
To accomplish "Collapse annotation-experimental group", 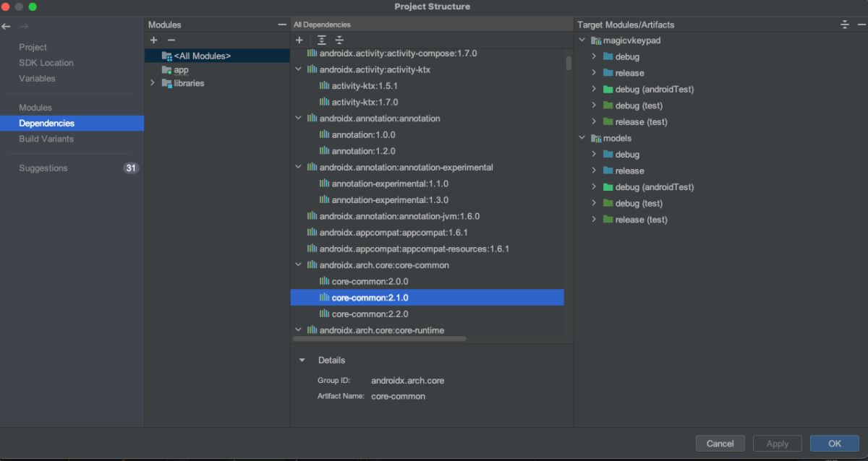I will coord(299,167).
